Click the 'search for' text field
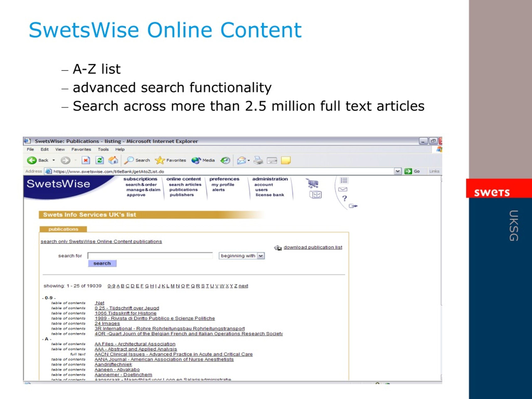This screenshot has height=399, width=532. pos(150,255)
